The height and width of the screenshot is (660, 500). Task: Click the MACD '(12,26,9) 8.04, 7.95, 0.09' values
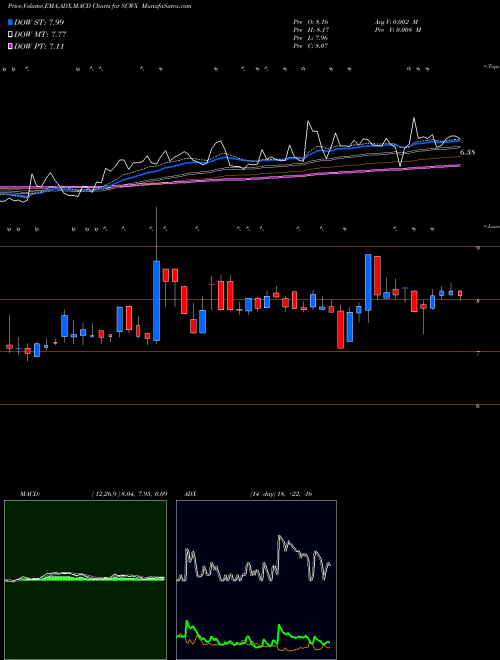tap(129, 494)
